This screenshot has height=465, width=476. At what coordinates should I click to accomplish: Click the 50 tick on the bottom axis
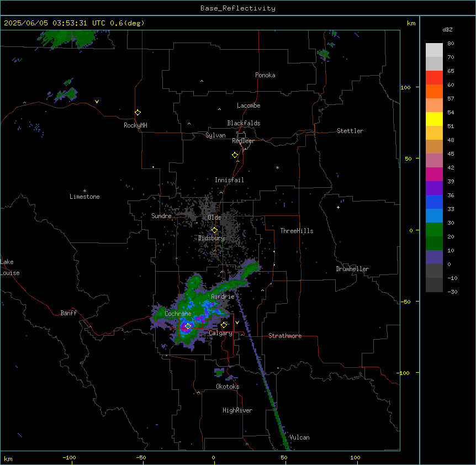[x=284, y=457]
